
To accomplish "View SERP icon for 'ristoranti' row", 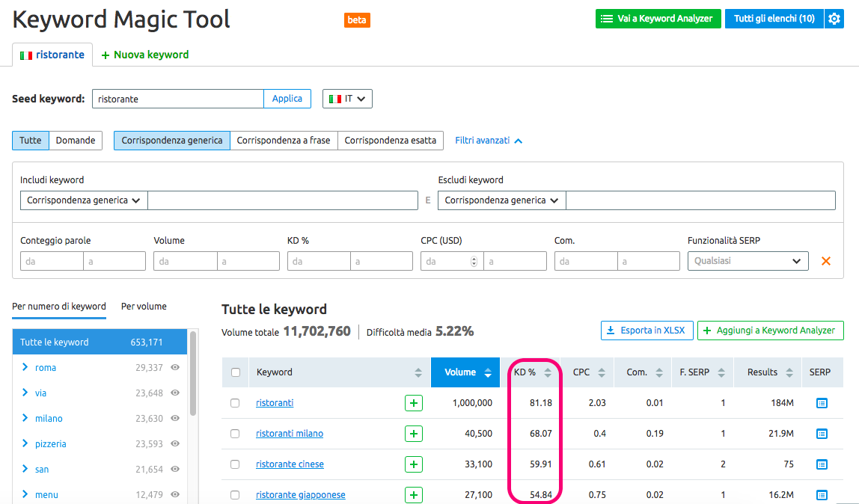I will 822,403.
